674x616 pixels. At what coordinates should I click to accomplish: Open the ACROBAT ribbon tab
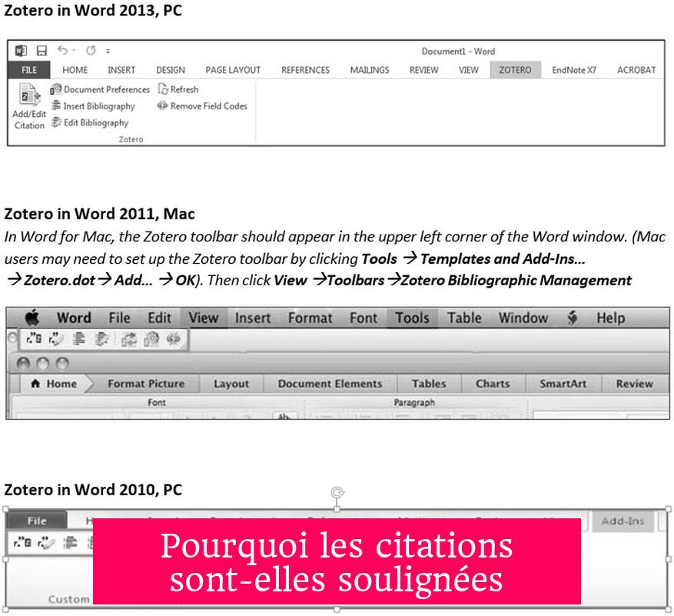point(636,70)
